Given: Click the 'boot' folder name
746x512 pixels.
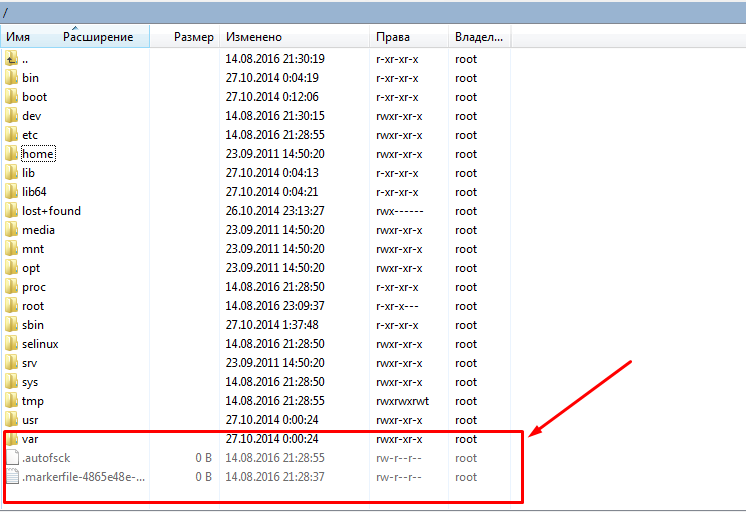Looking at the screenshot, I should coord(35,97).
